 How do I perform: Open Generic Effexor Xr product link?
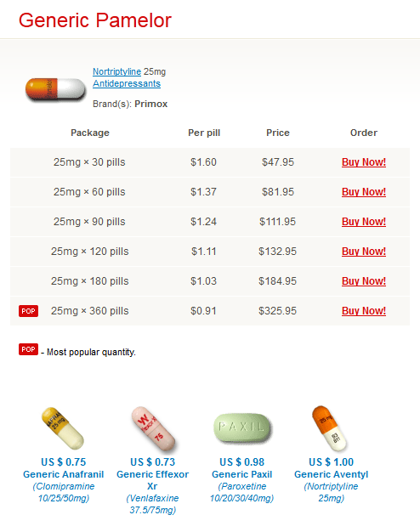tap(152, 480)
